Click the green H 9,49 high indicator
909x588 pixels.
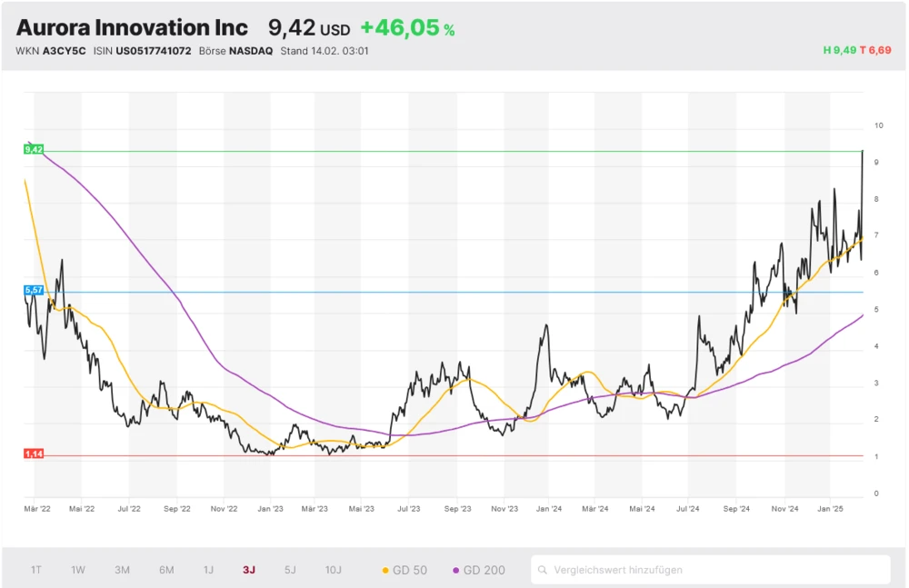click(x=839, y=50)
